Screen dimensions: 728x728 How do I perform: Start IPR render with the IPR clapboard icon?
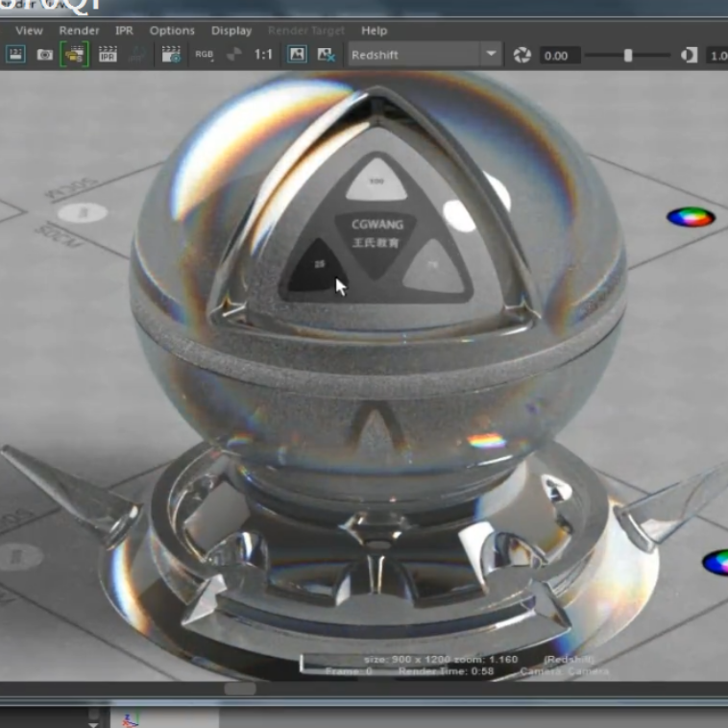(108, 55)
